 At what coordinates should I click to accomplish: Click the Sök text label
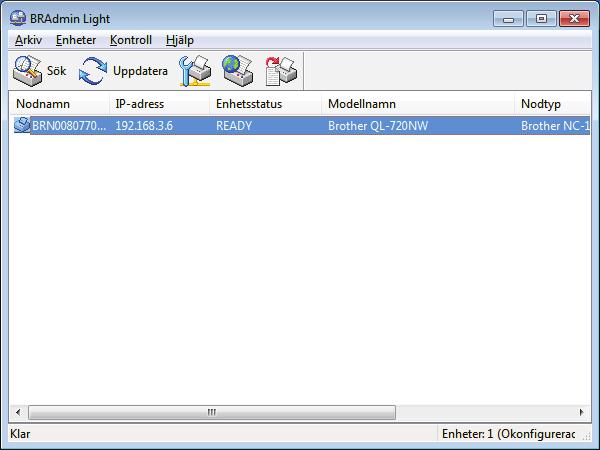point(56,71)
